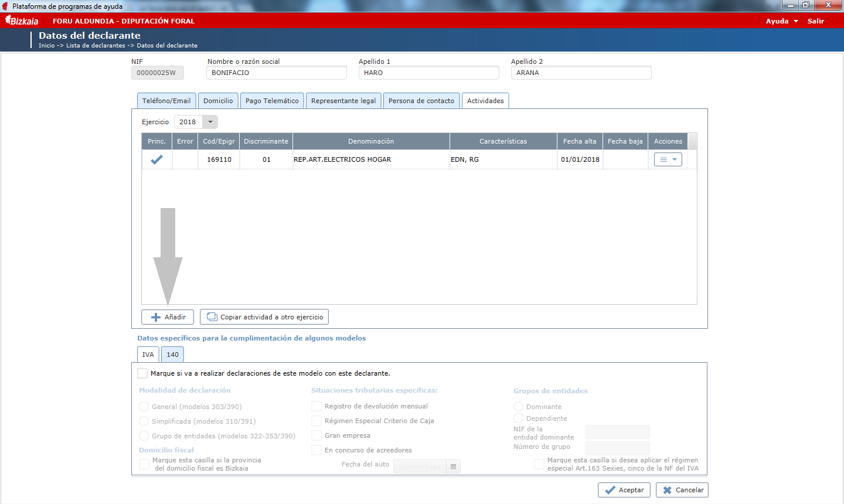Click the Apellido 1 input field

click(x=429, y=73)
